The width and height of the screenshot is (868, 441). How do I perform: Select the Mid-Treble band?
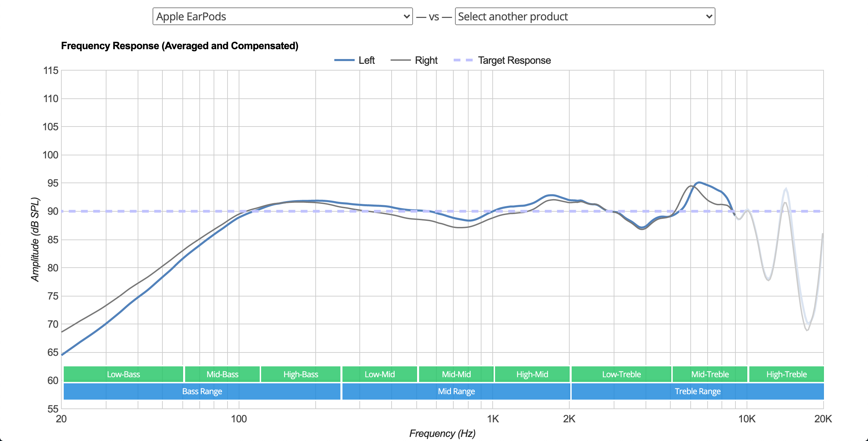pyautogui.click(x=709, y=374)
